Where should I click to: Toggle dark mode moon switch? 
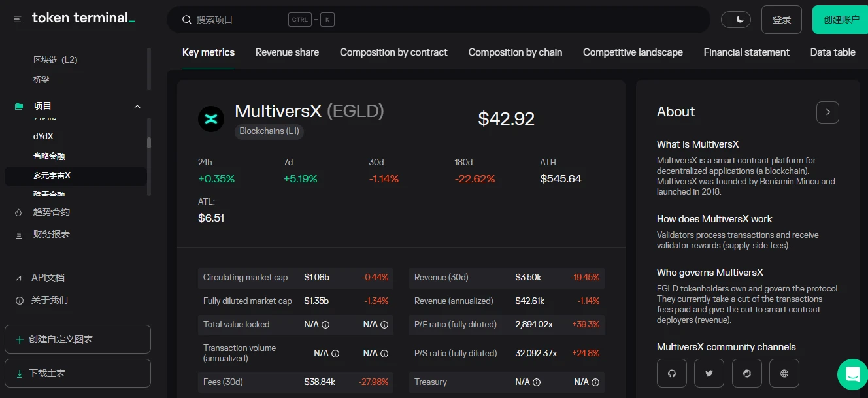[736, 20]
